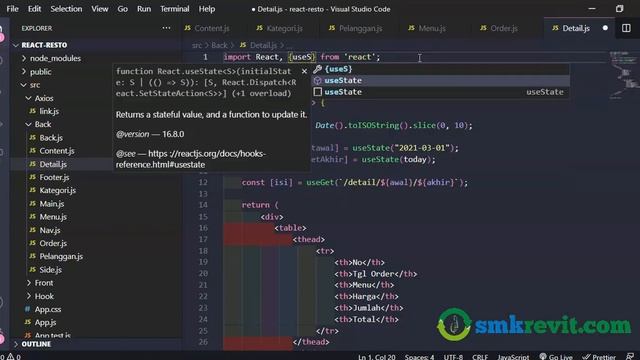Start the Go Live server
This screenshot has height=360, width=640.
point(556,357)
